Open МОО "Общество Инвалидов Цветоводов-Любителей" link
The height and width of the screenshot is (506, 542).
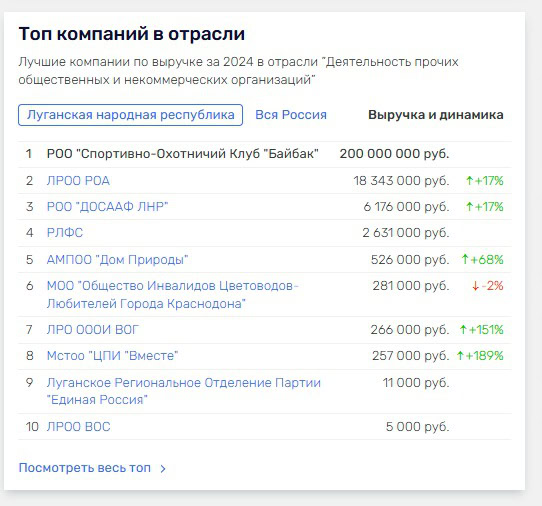pos(172,294)
